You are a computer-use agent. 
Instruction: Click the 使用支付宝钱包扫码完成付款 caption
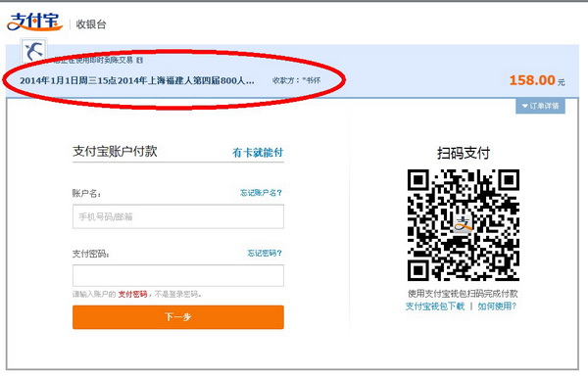[x=463, y=294]
